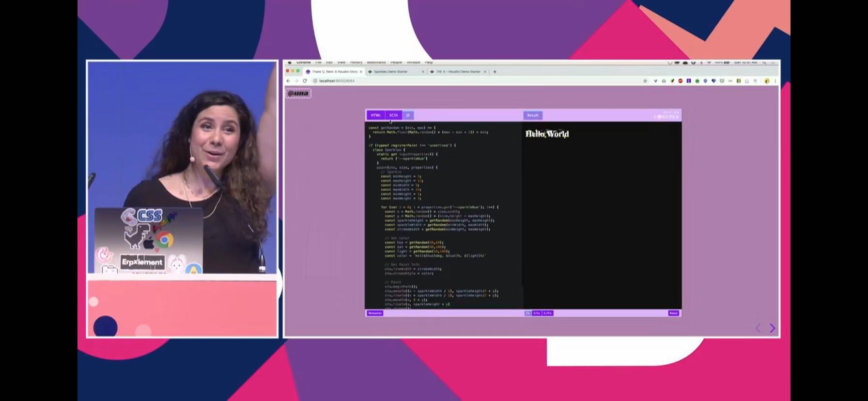Viewport: 868px width, 401px height.
Task: Click the Hello World text in the result pane
Action: [547, 134]
